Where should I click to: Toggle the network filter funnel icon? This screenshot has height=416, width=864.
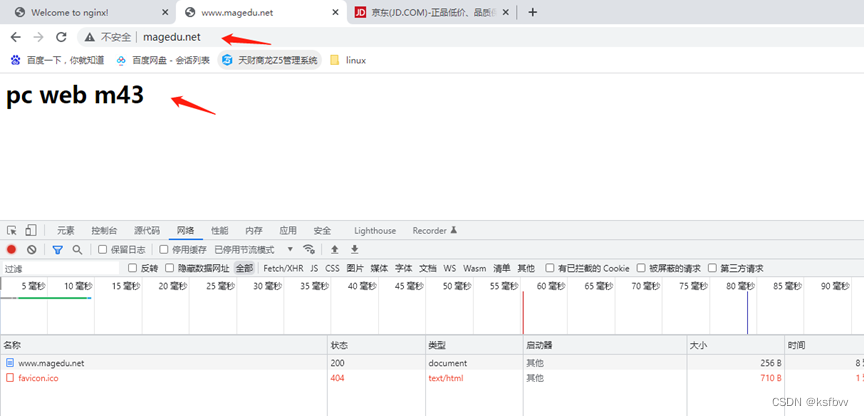57,250
